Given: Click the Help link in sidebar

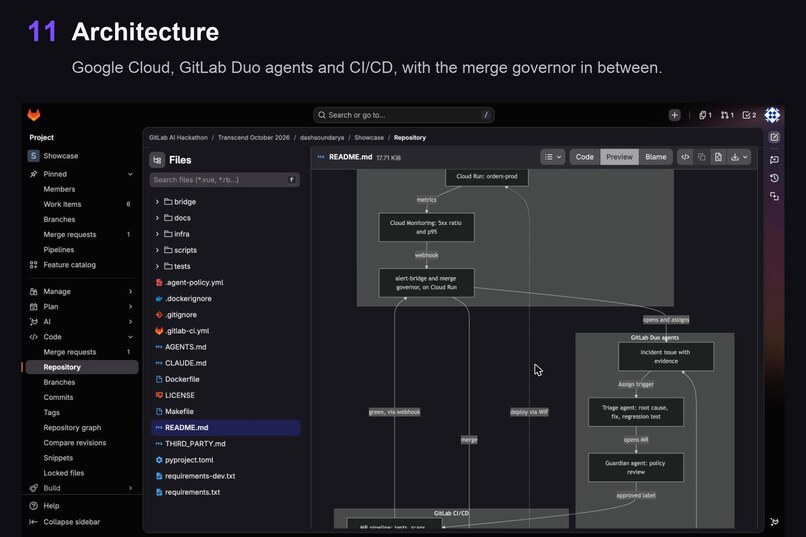Looking at the screenshot, I should pyautogui.click(x=51, y=506).
